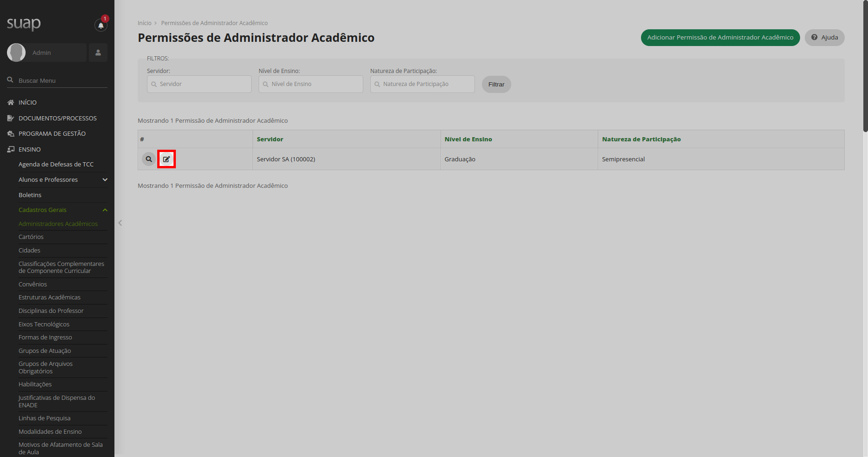The width and height of the screenshot is (868, 457).
Task: Click the suap logo
Action: click(24, 23)
